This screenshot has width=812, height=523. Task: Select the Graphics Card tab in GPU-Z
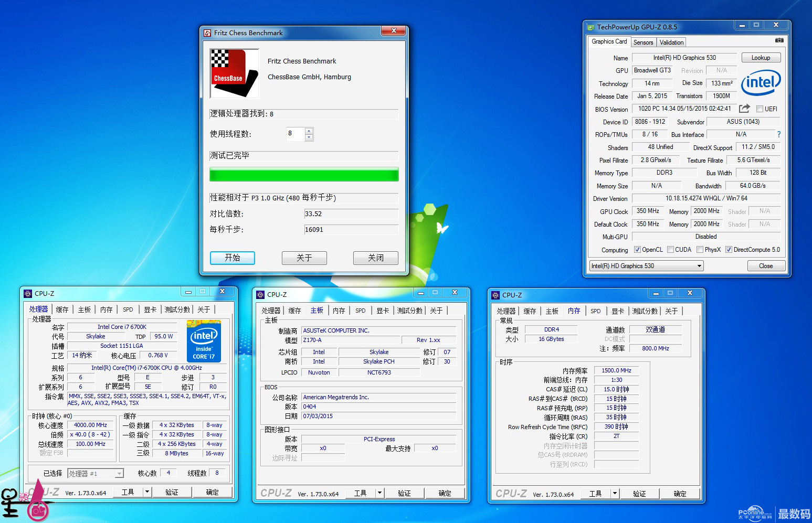pyautogui.click(x=609, y=41)
